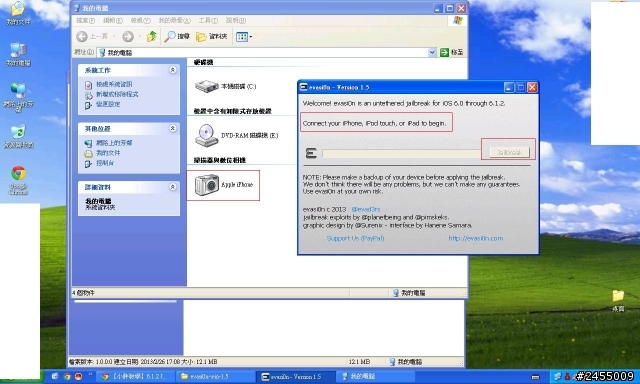Launch Chrome from the quick launch bar
Viewport: 640px width, 384px height.
(x=67, y=376)
